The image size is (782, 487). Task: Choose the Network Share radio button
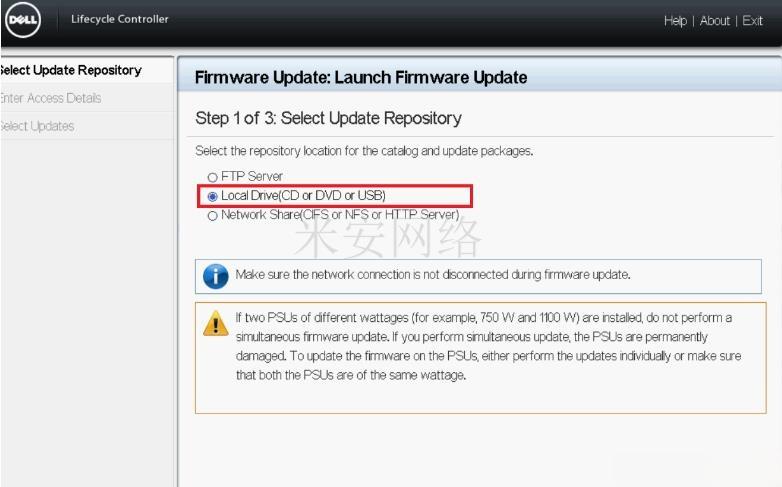point(212,216)
